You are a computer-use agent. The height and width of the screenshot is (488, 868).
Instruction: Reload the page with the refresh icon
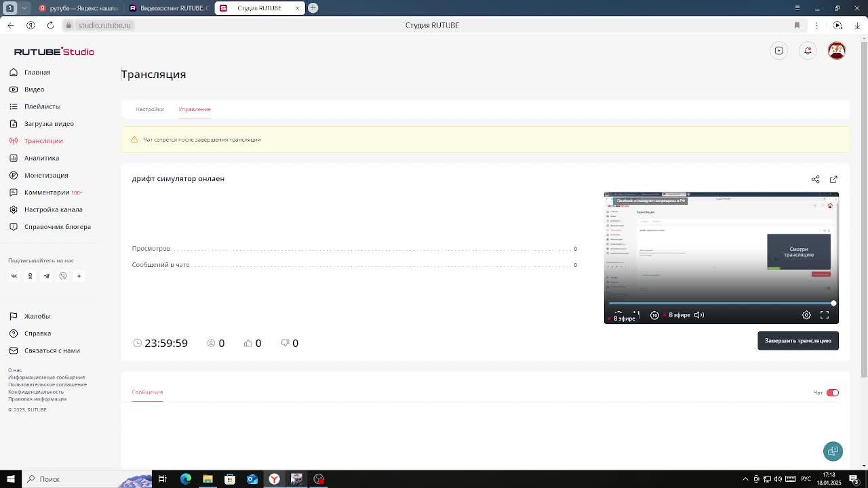(50, 25)
